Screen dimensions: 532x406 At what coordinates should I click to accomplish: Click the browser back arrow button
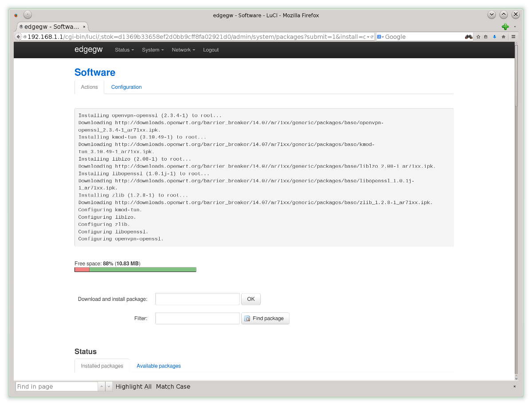click(x=19, y=37)
